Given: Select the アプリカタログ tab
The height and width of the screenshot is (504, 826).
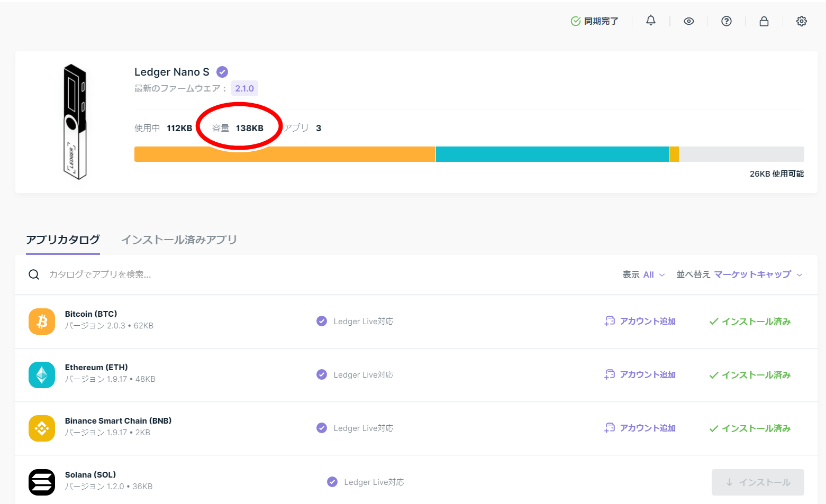Looking at the screenshot, I should point(62,240).
